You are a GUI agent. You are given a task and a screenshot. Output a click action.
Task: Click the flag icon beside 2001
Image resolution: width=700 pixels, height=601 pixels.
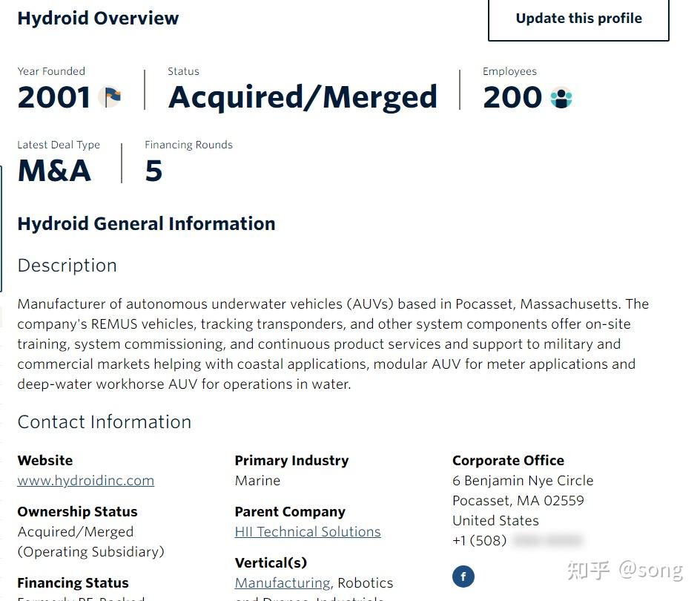pos(110,97)
